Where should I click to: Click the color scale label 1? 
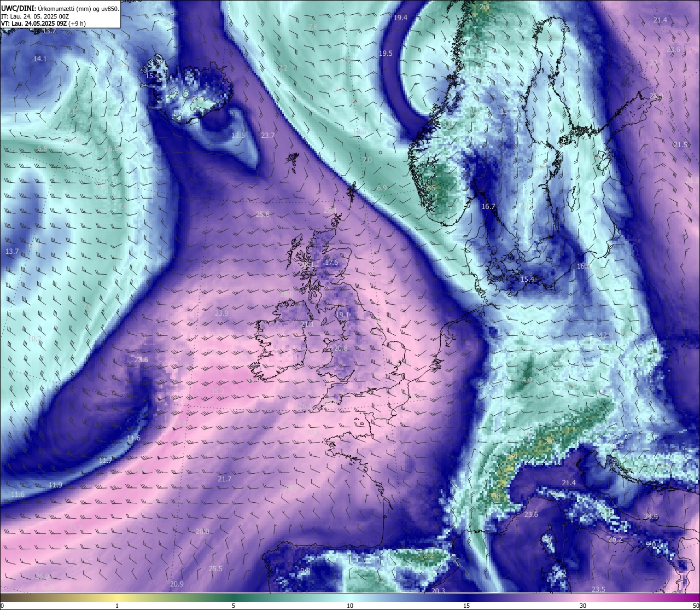pyautogui.click(x=117, y=605)
